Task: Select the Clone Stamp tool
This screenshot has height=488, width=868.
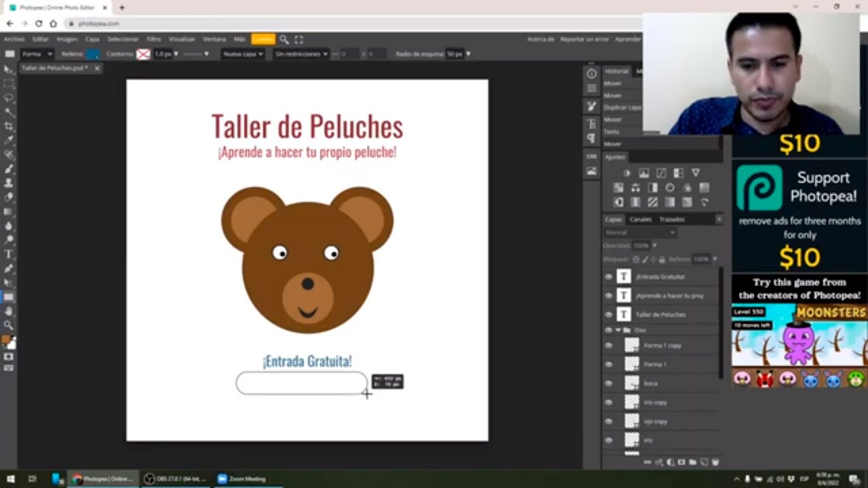Action: point(9,183)
